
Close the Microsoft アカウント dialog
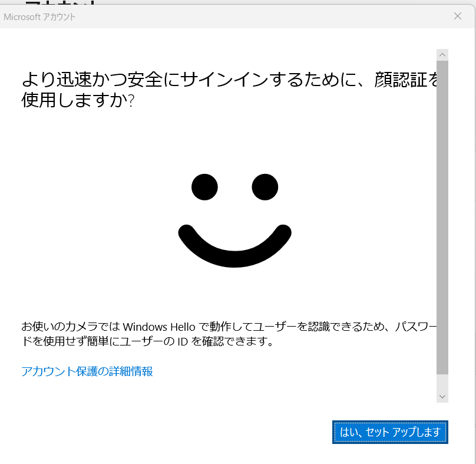[x=458, y=16]
